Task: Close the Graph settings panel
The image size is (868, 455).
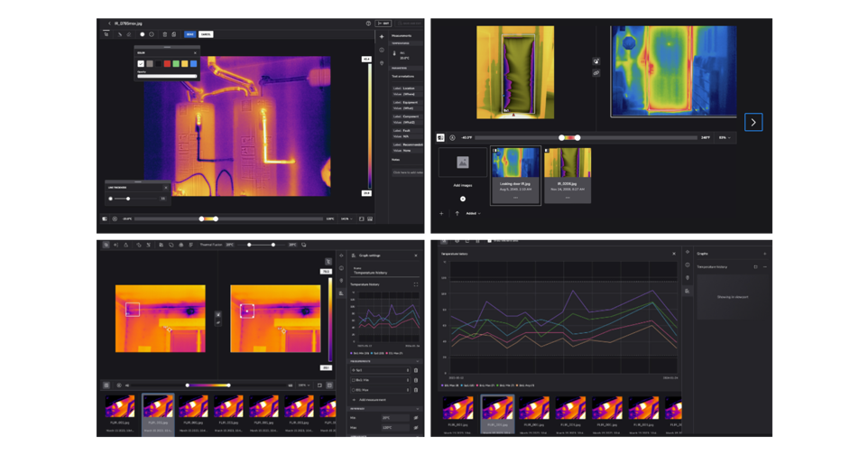Action: click(x=416, y=255)
